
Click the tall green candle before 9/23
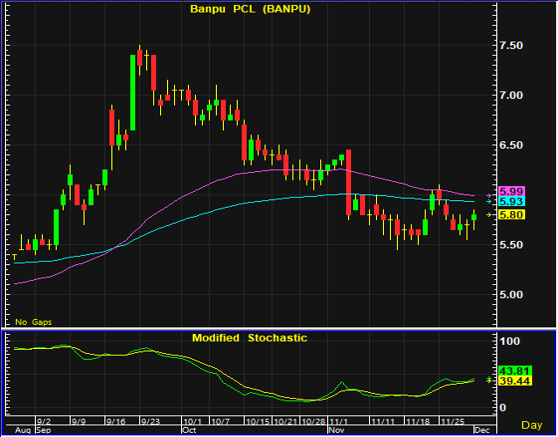[133, 93]
